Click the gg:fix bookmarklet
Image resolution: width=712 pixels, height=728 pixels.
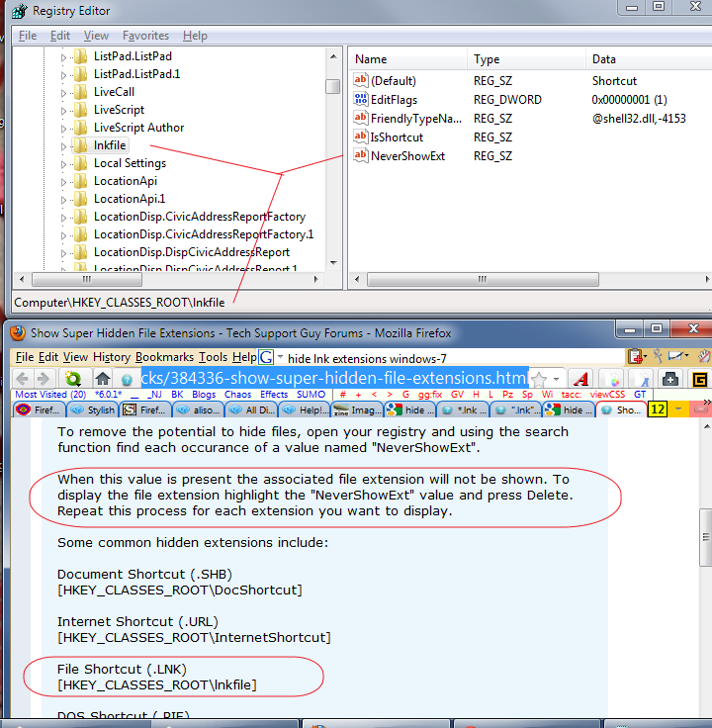click(x=430, y=395)
